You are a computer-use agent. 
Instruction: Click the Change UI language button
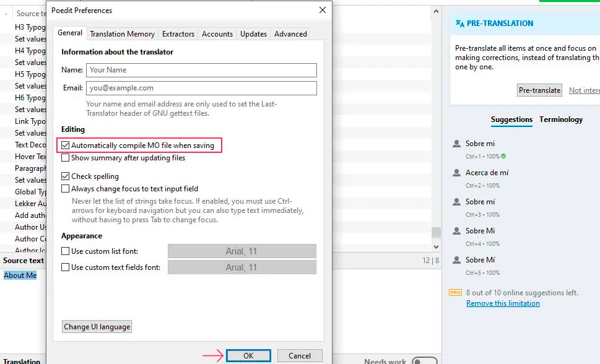97,327
